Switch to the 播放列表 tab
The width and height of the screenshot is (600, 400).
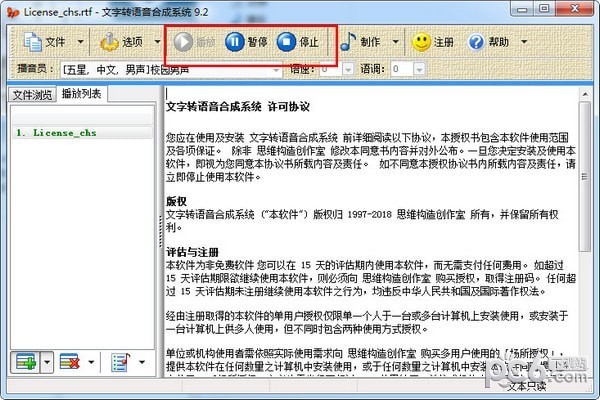pyautogui.click(x=82, y=94)
